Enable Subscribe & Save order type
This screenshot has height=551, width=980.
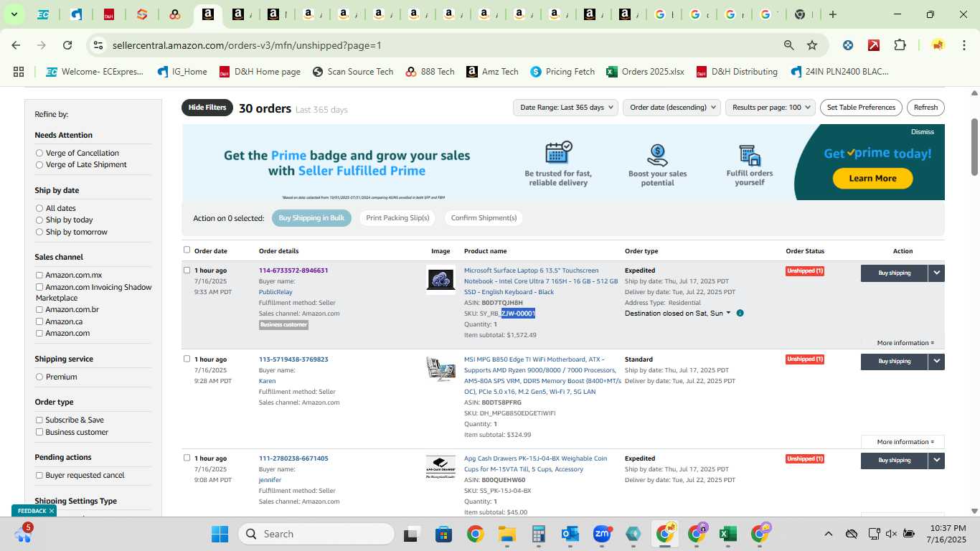point(39,420)
